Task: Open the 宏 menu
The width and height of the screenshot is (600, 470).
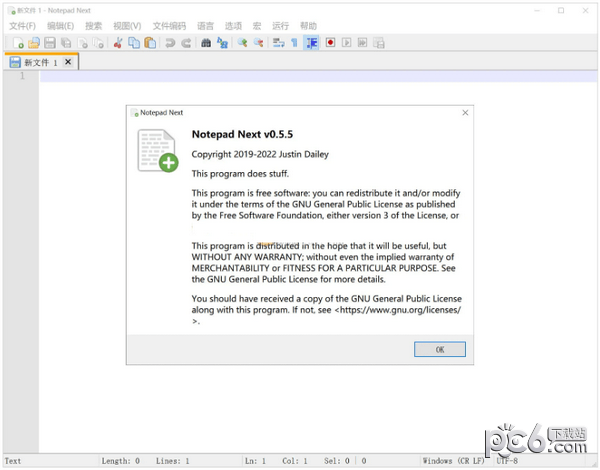Action: click(x=257, y=26)
